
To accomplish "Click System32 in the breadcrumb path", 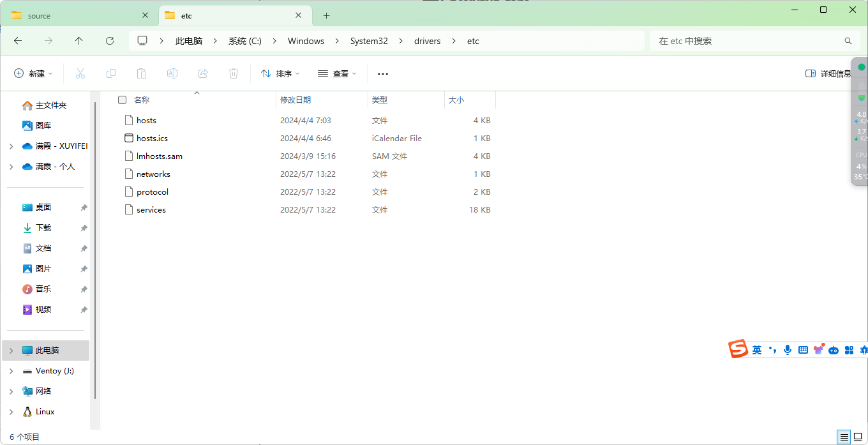I will tap(369, 41).
